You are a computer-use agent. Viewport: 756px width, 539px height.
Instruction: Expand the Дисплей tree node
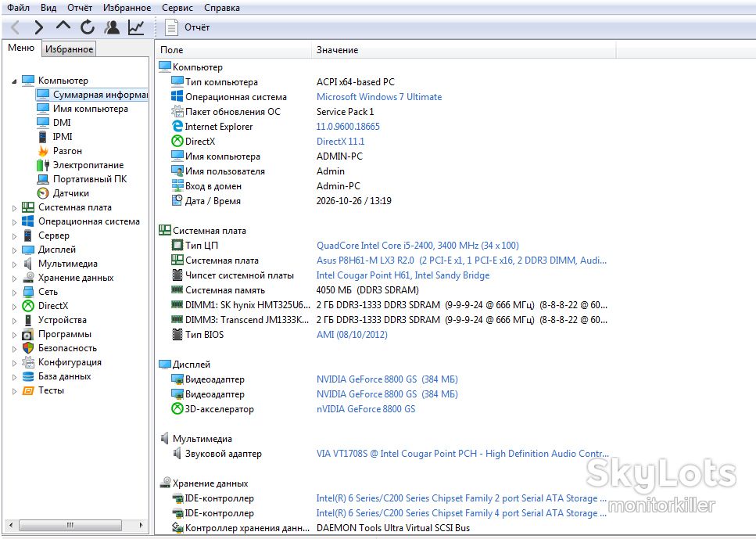pyautogui.click(x=14, y=250)
